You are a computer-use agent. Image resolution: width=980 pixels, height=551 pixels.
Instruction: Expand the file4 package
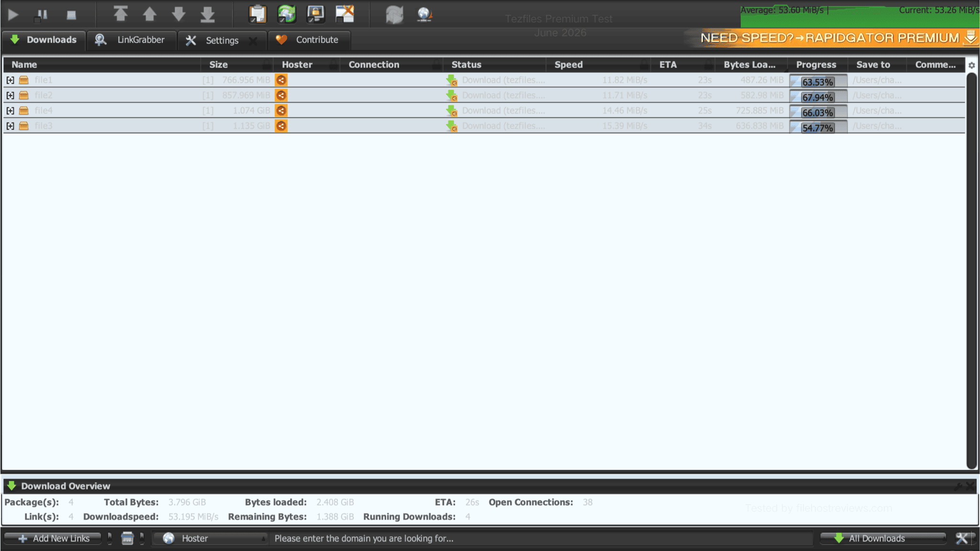click(10, 110)
